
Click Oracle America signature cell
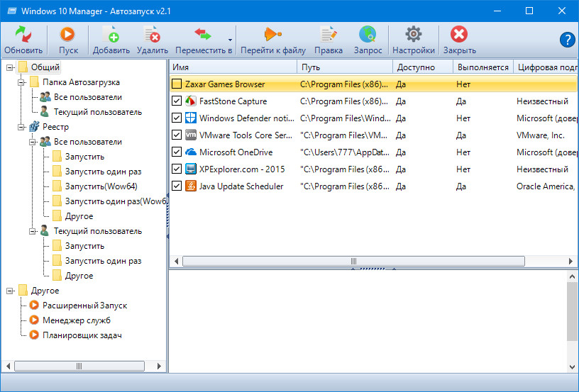(546, 186)
